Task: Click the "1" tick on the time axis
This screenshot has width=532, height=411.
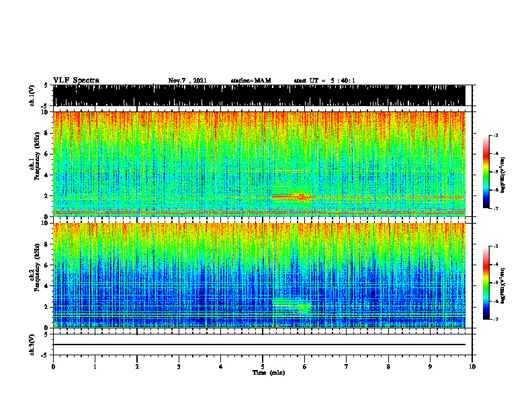Action: point(95,367)
